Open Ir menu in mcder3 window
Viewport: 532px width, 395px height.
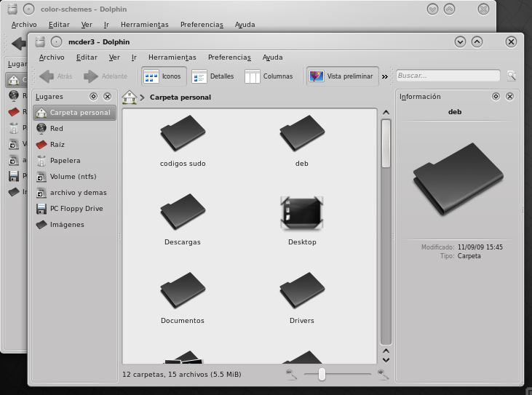(134, 57)
